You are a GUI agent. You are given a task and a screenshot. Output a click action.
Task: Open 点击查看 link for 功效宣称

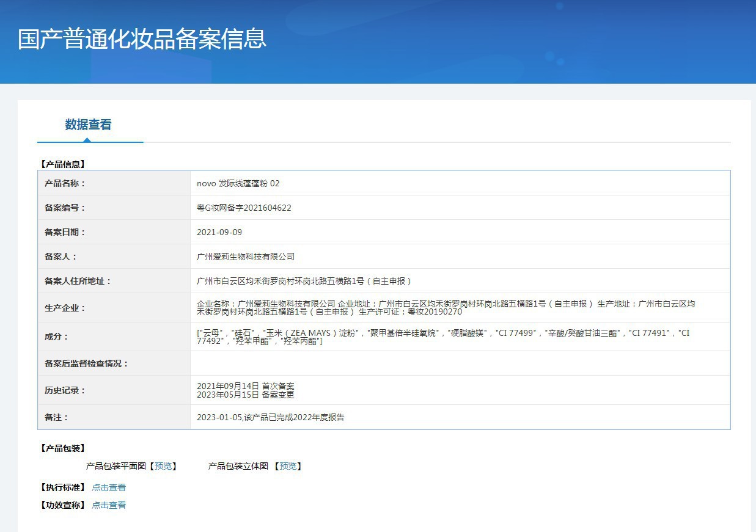point(109,505)
